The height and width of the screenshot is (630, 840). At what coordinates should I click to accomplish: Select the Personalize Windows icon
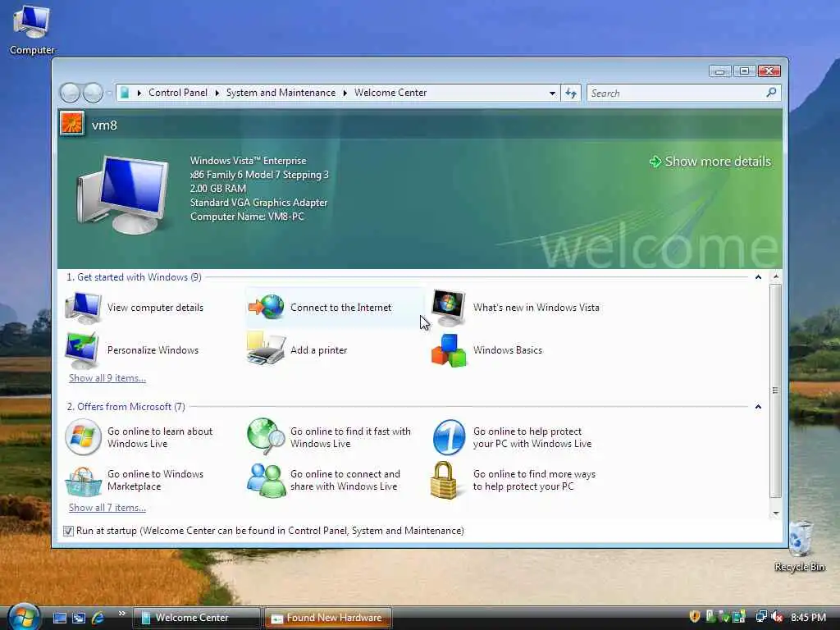pyautogui.click(x=82, y=349)
